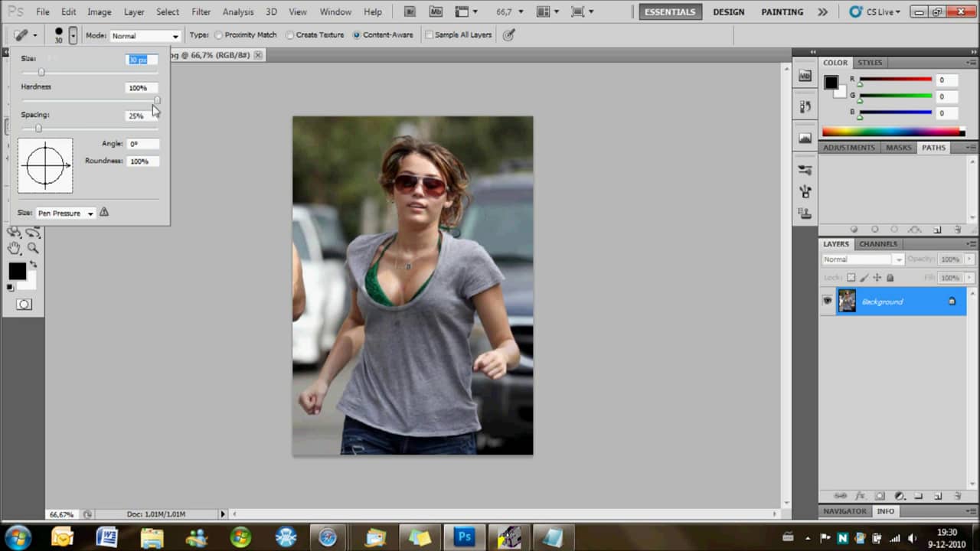Switch to the Painting workspace

click(x=782, y=12)
